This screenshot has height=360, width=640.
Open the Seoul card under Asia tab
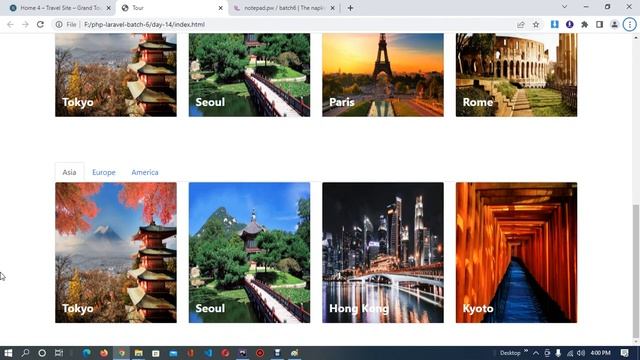click(x=249, y=253)
